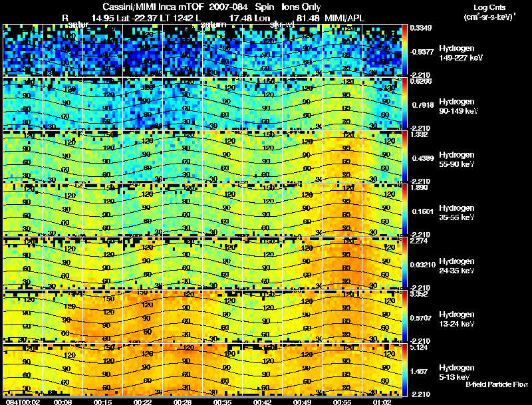Click the time axis label 00:55
Screen dimensions: 532x405
pos(342,402)
